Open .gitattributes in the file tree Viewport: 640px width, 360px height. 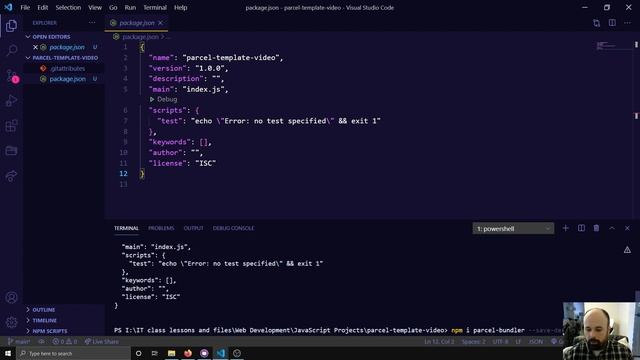click(67, 69)
